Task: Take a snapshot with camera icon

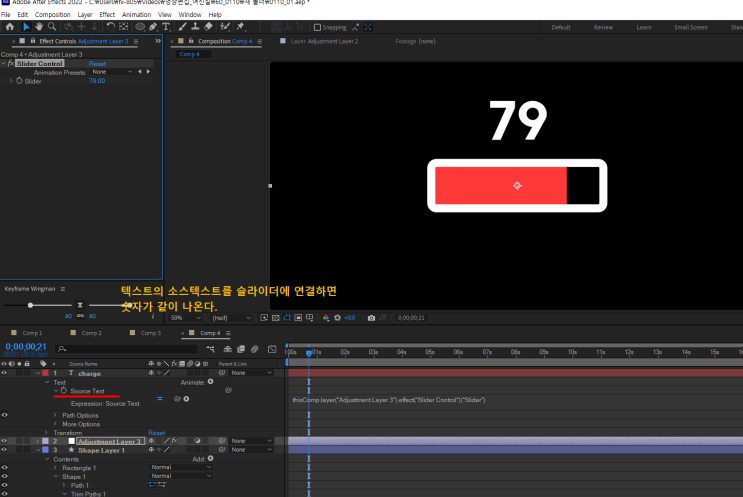Action: [371, 317]
